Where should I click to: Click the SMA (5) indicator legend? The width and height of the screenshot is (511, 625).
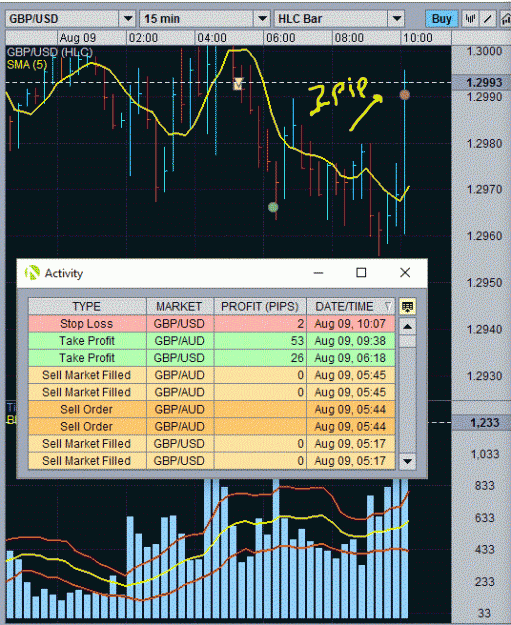pos(27,65)
